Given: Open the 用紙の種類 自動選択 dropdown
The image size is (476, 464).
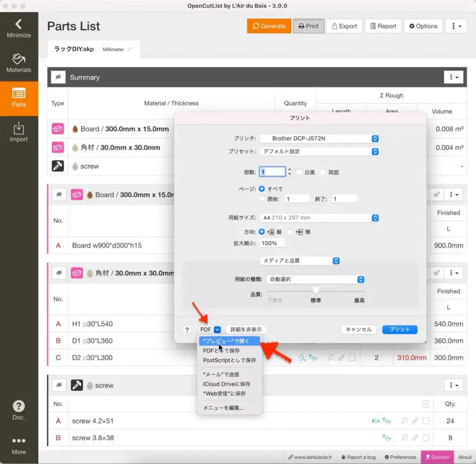Looking at the screenshot, I should [x=316, y=279].
